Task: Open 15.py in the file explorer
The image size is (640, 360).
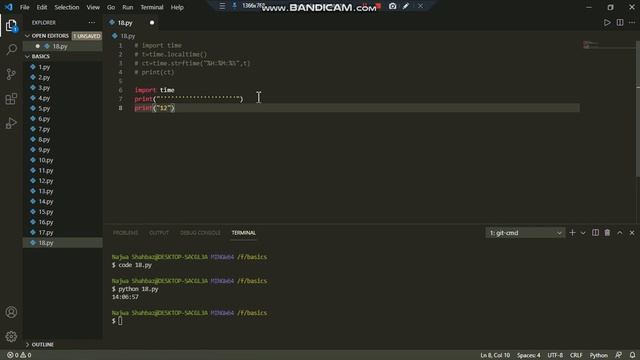Action: point(46,212)
